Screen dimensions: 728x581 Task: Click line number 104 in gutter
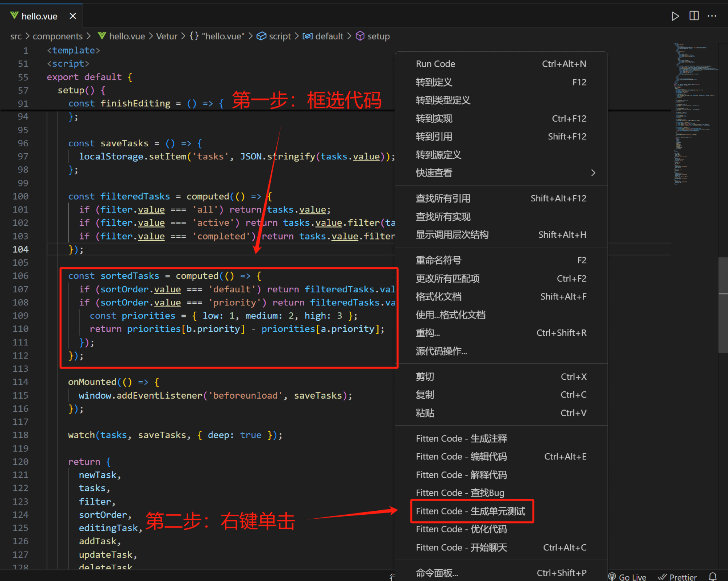point(20,249)
